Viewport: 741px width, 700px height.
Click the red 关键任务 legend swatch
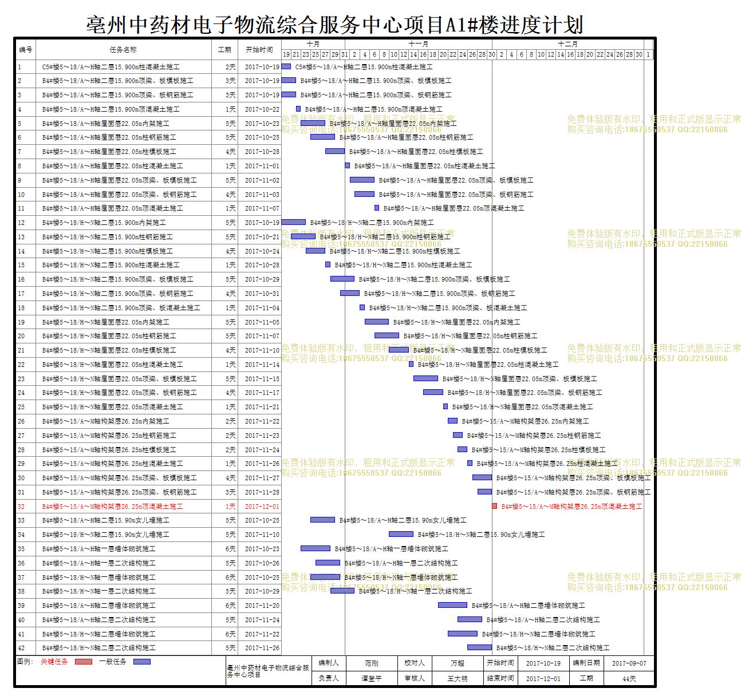(84, 662)
